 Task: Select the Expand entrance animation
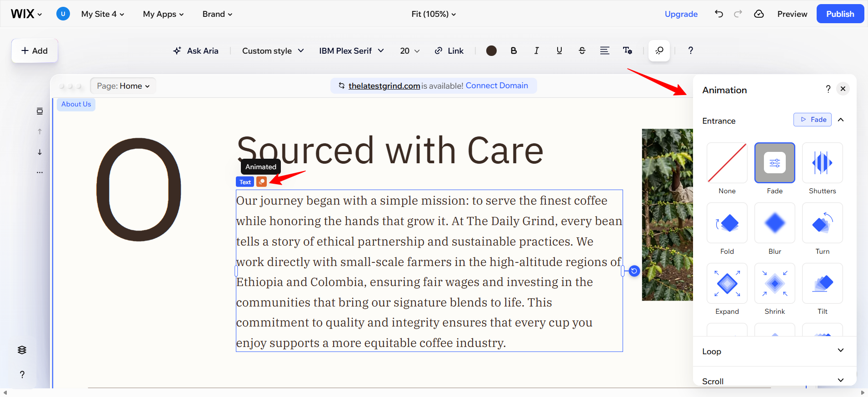pos(727,283)
